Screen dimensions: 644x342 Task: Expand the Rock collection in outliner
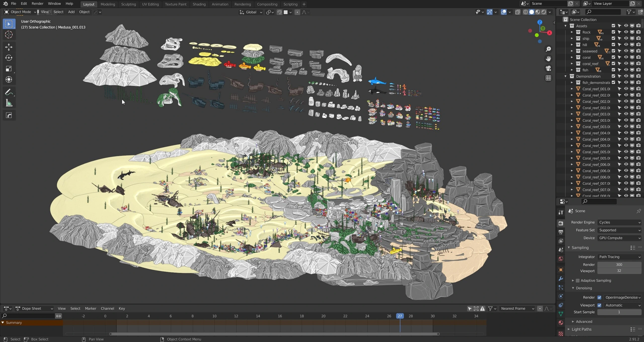[x=572, y=32]
